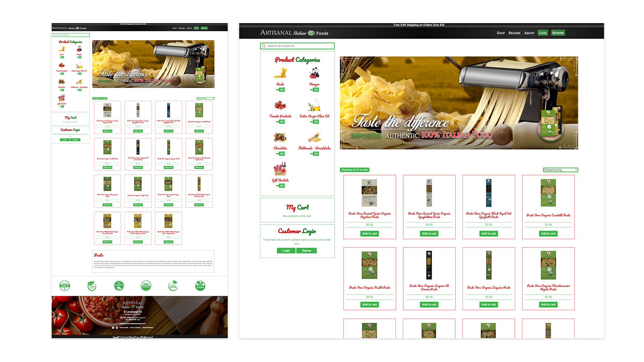This screenshot has height=362, width=644.
Task: Click the Register button in large header
Action: coord(558,33)
